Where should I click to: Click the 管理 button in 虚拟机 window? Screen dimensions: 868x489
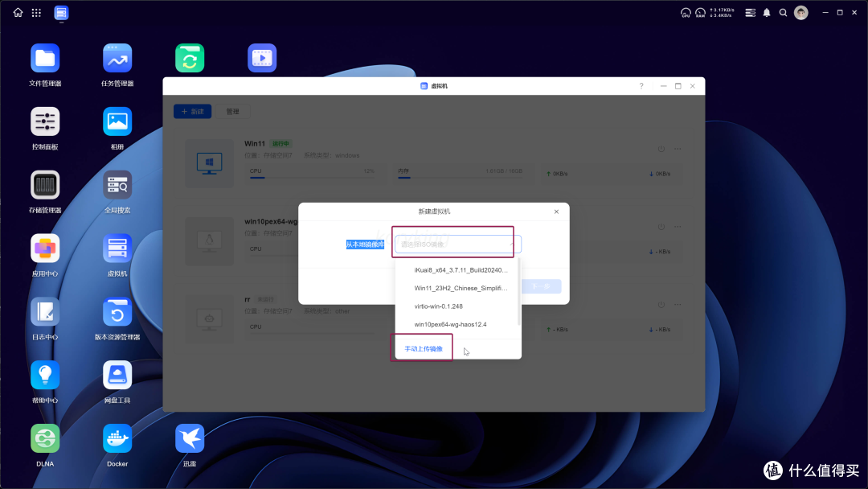pyautogui.click(x=232, y=111)
